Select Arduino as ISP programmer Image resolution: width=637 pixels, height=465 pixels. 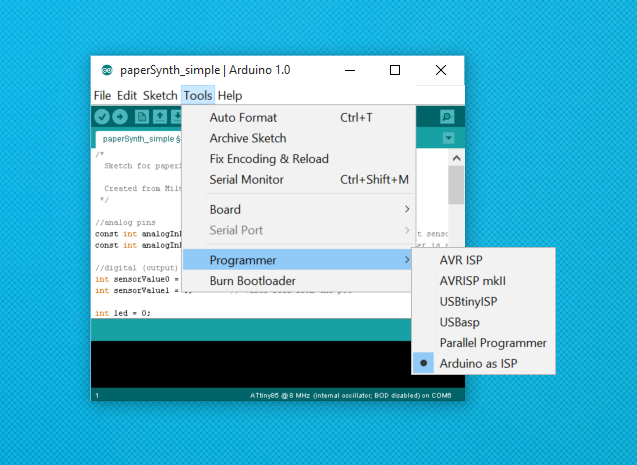tap(483, 363)
